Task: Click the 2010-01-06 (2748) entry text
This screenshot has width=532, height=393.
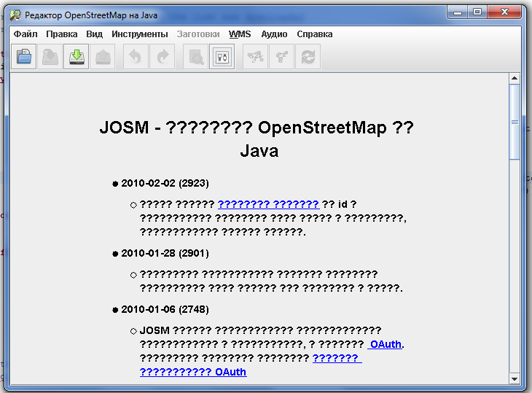Action: click(165, 309)
